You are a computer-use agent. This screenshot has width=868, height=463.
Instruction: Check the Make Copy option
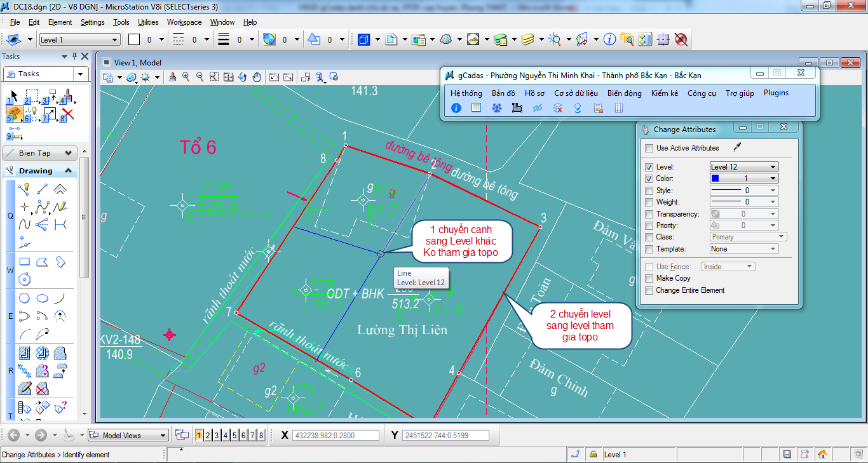649,278
